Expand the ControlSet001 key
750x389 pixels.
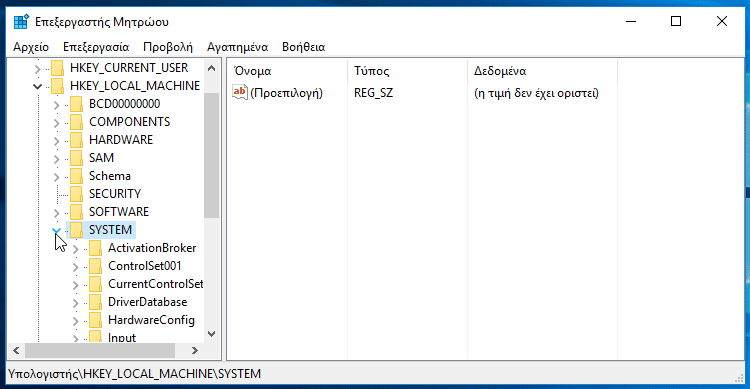[x=76, y=267]
